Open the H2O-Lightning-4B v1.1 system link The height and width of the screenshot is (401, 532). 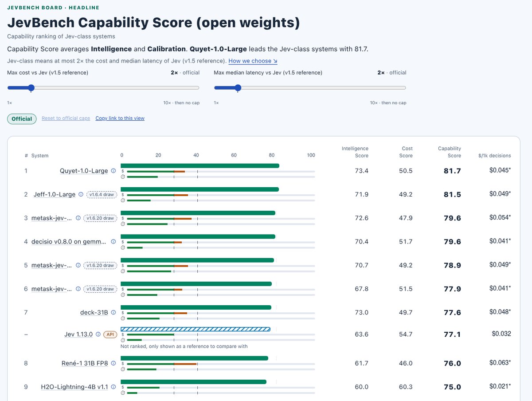(x=74, y=387)
